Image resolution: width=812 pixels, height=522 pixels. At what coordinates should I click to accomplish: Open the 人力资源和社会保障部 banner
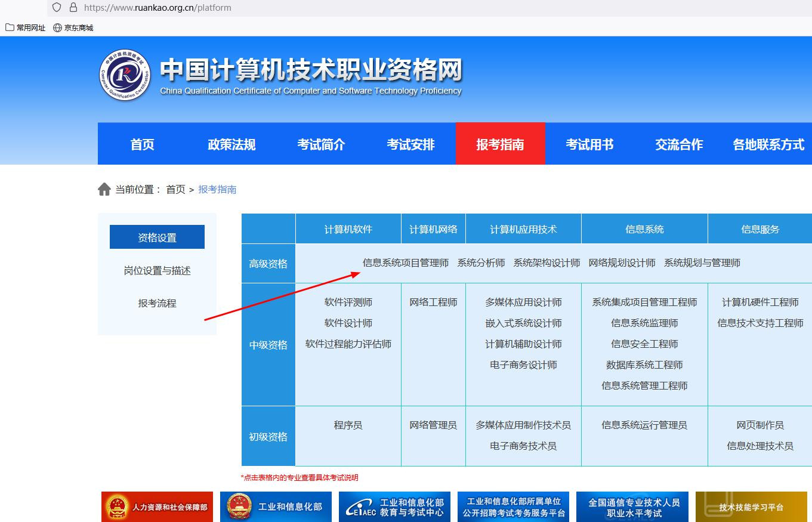coord(157,507)
